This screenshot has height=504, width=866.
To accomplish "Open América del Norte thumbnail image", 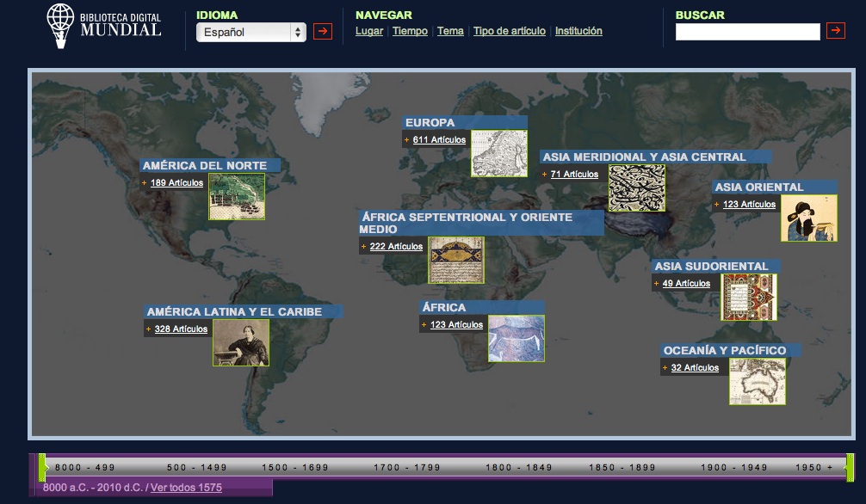I will (236, 196).
